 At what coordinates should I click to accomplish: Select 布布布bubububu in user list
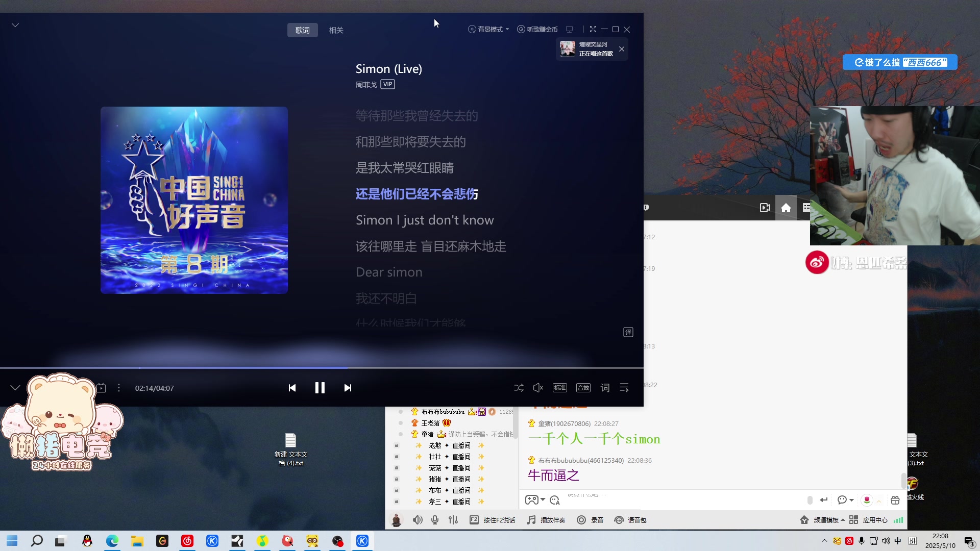(443, 412)
